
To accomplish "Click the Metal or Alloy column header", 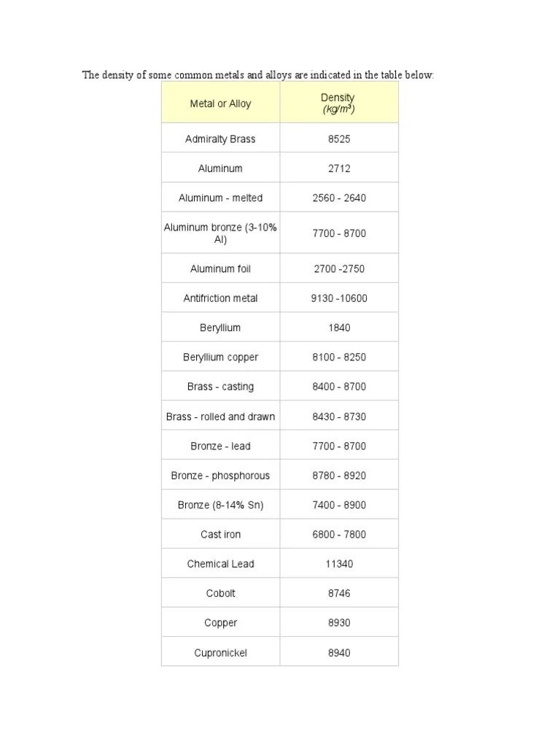I will 220,102.
